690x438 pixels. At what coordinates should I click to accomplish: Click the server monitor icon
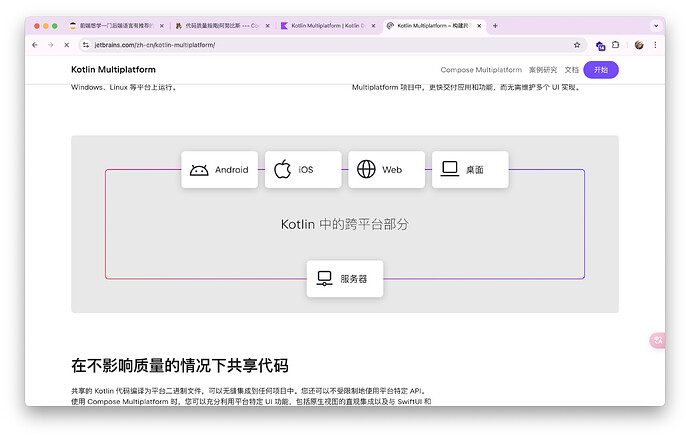coord(324,279)
